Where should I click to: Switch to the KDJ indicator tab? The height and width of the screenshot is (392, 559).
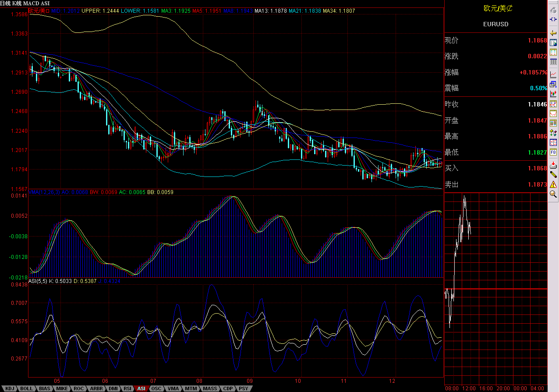tap(10, 388)
